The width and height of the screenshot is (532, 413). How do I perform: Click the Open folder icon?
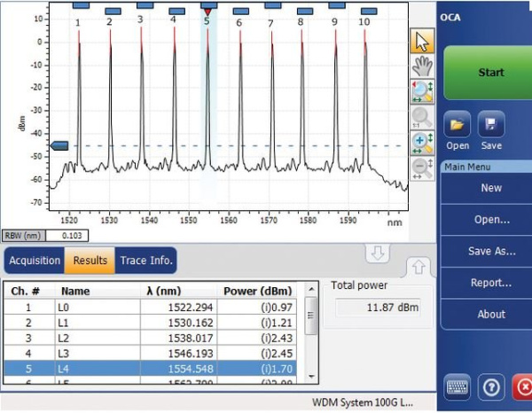point(458,124)
